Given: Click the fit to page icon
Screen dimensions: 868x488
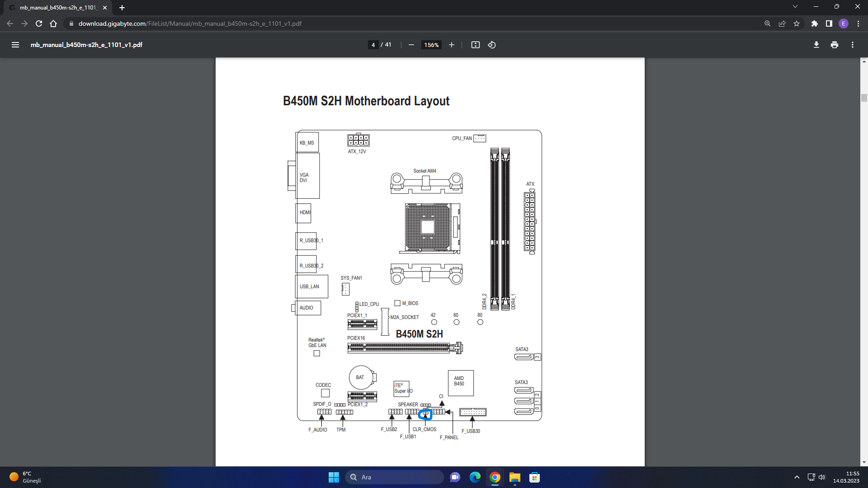Looking at the screenshot, I should point(475,45).
